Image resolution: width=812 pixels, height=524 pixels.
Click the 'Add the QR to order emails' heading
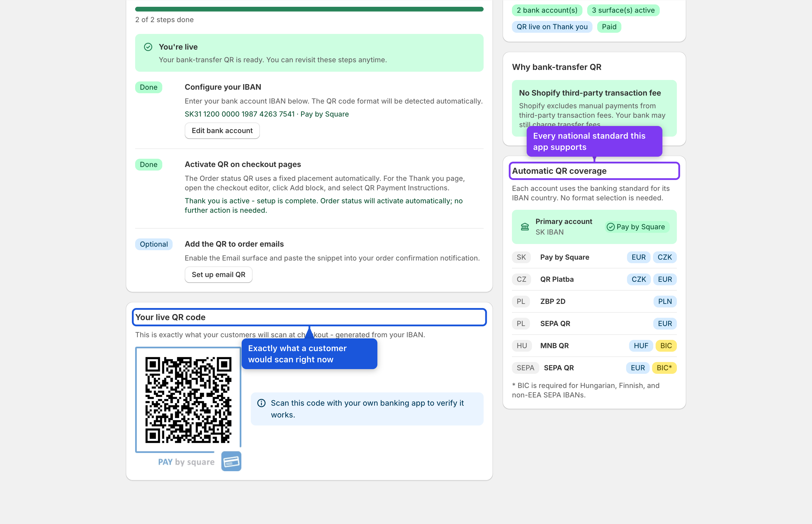pos(234,244)
